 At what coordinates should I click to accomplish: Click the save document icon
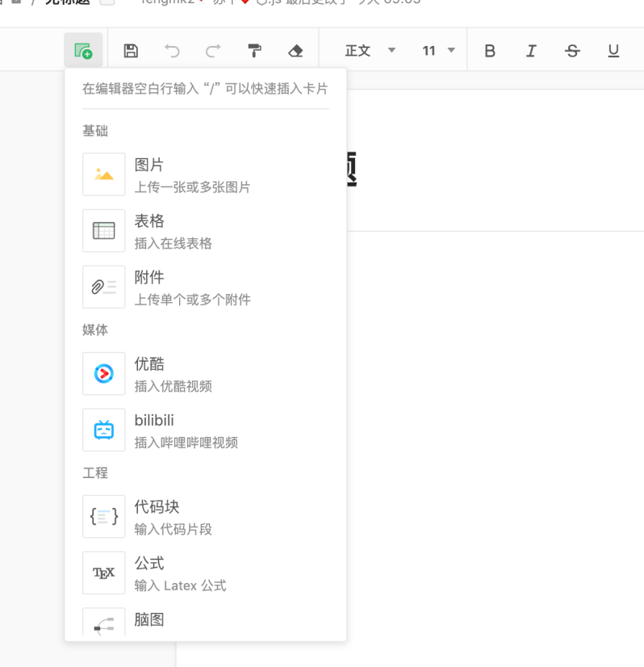(131, 51)
